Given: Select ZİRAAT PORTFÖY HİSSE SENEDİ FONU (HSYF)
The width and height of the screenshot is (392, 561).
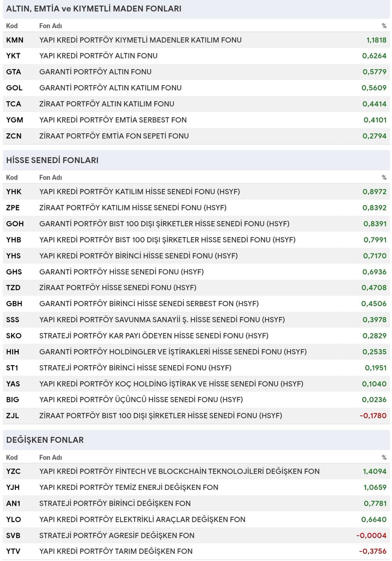Looking at the screenshot, I should click(x=118, y=288).
